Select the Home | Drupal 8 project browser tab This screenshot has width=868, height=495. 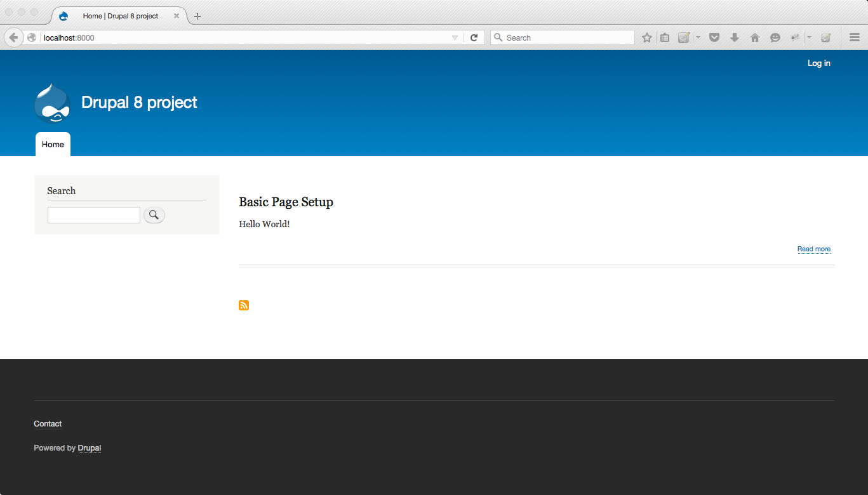pyautogui.click(x=119, y=16)
